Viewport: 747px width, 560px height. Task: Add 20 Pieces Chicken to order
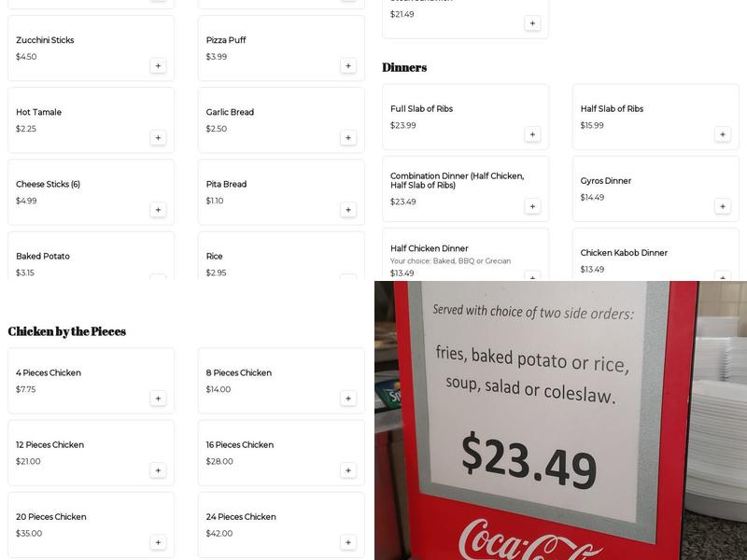point(158,542)
